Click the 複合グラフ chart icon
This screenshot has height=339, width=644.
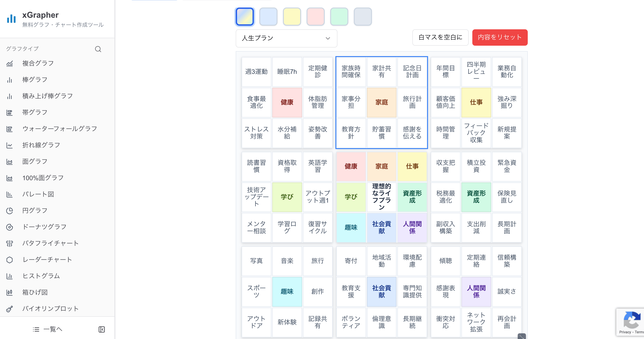[x=10, y=64]
